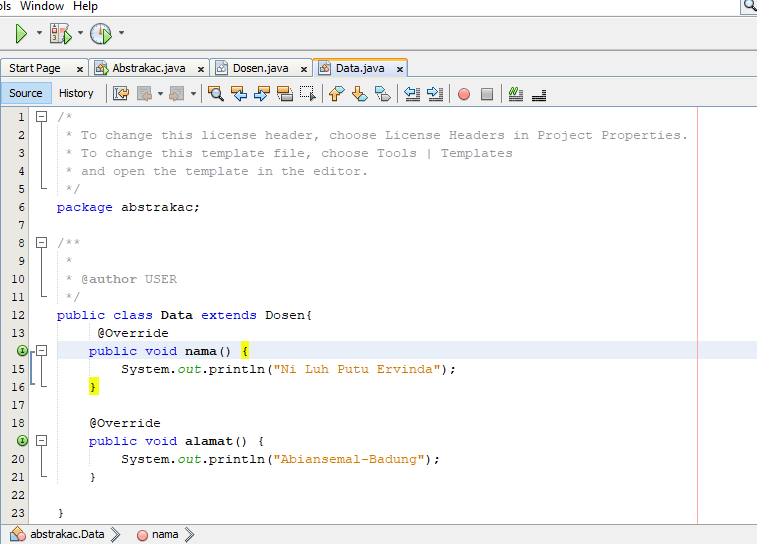Viewport: 757px width, 544px height.
Task: Click the Debug Project icon
Action: [60, 34]
